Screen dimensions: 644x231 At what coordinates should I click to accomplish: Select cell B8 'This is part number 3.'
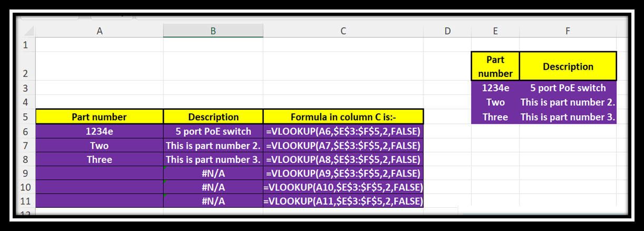pos(213,159)
